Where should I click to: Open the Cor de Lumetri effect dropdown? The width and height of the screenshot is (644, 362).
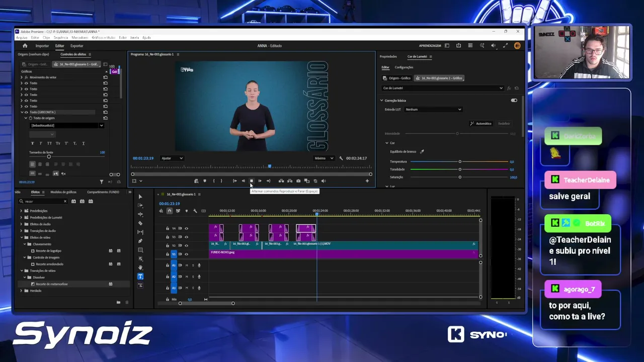click(x=443, y=88)
